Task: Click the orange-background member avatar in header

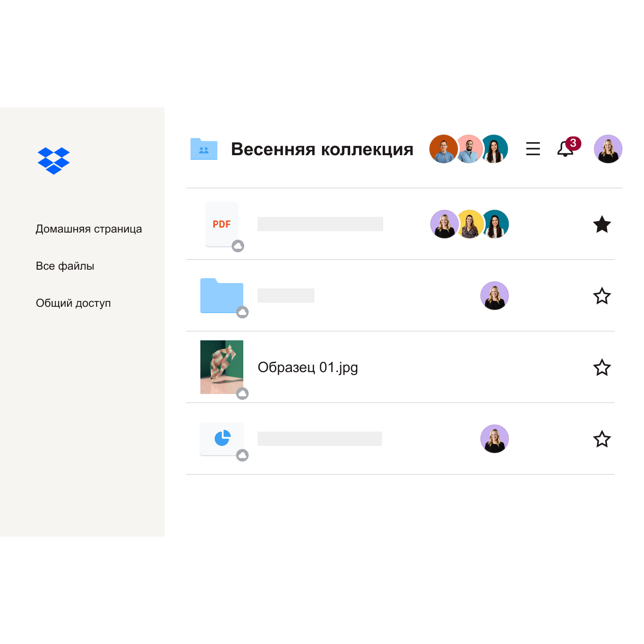Action: pyautogui.click(x=443, y=149)
